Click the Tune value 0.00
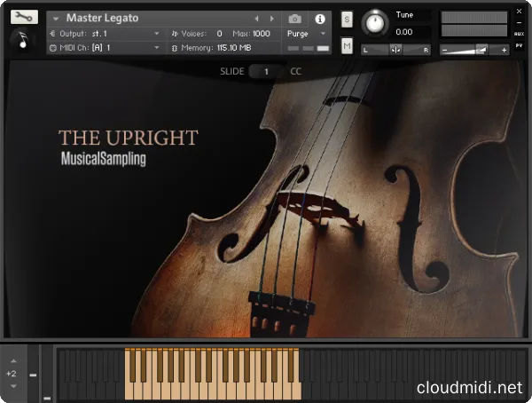 coord(404,32)
